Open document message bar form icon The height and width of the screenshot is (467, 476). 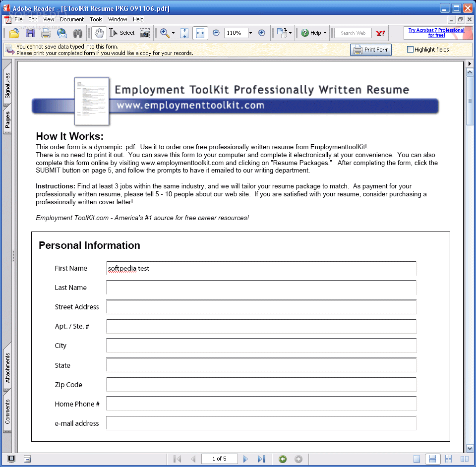point(9,50)
